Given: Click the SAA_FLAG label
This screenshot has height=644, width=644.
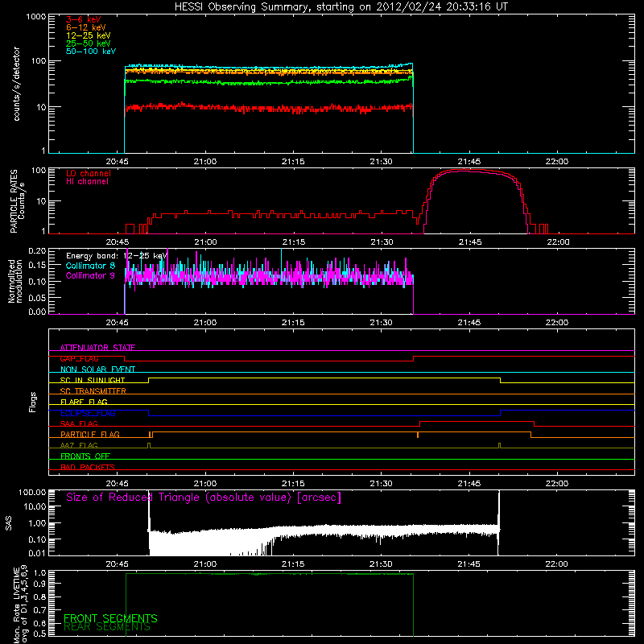Looking at the screenshot, I should (79, 424).
